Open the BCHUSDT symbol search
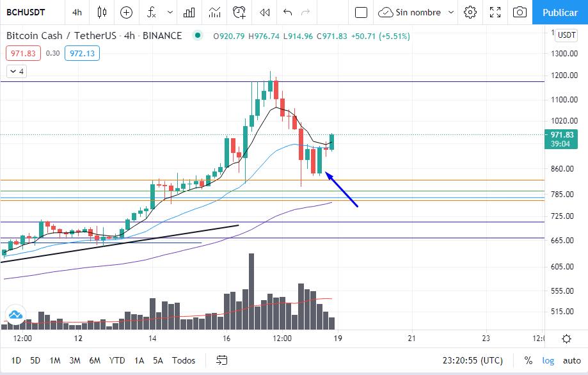The height and width of the screenshot is (375, 588). point(26,12)
